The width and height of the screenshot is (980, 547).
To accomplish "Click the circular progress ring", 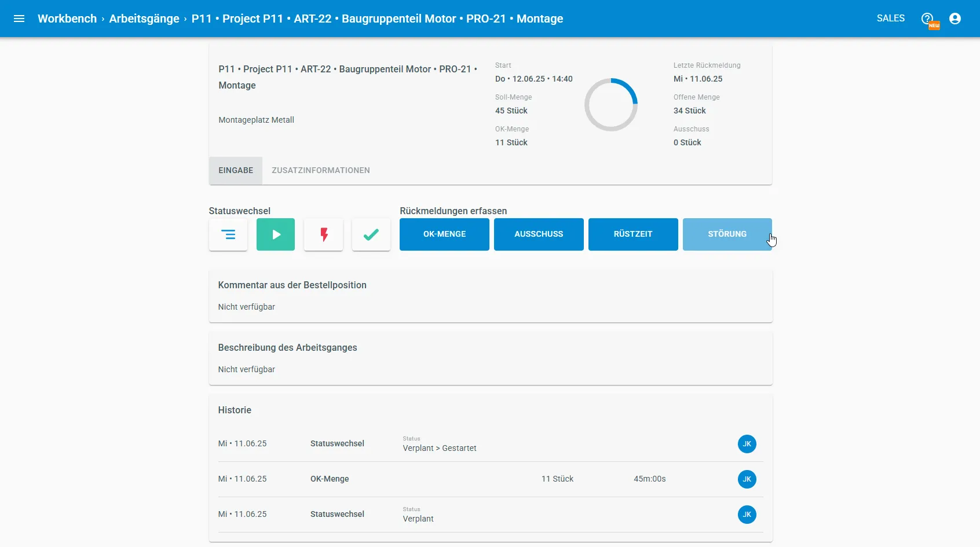I will (x=611, y=105).
